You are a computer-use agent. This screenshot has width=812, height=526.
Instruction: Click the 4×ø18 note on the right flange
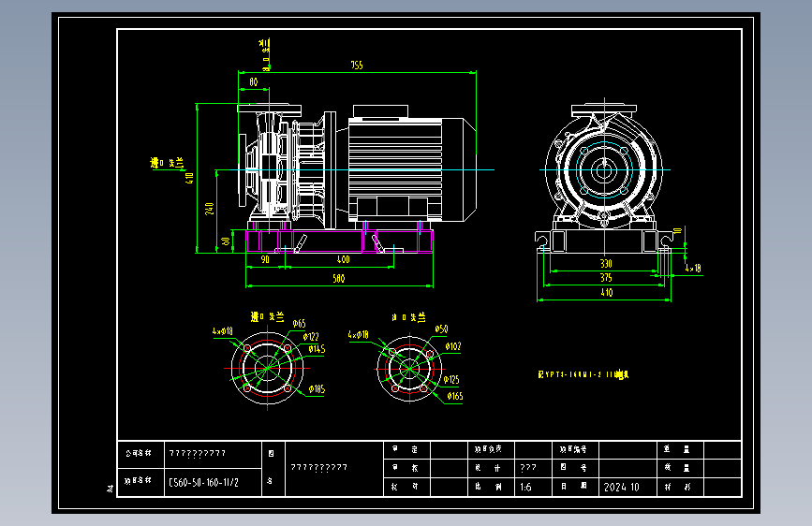(x=359, y=335)
